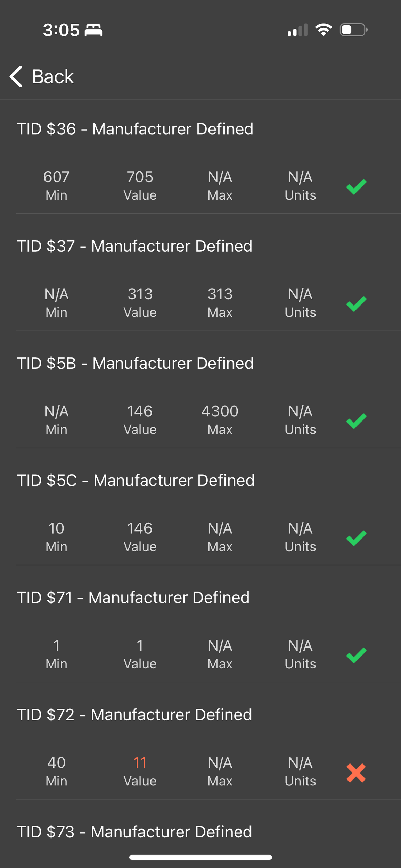Tap the green checkmark for TID $5B
The height and width of the screenshot is (868, 401).
[356, 421]
